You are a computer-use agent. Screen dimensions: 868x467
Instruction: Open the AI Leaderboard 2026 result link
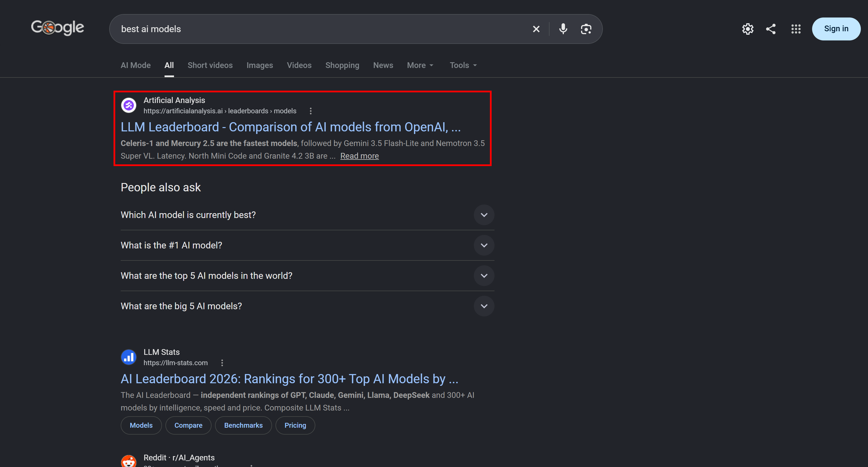click(289, 379)
